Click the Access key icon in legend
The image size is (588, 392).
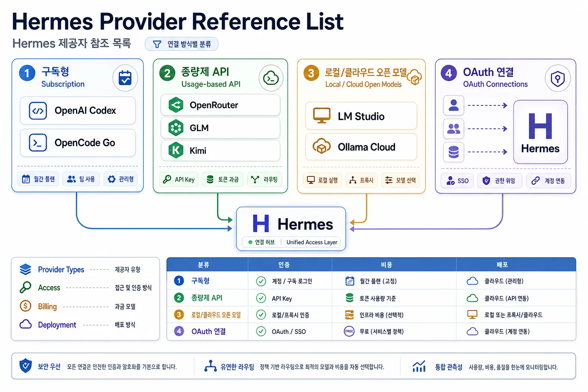25,287
